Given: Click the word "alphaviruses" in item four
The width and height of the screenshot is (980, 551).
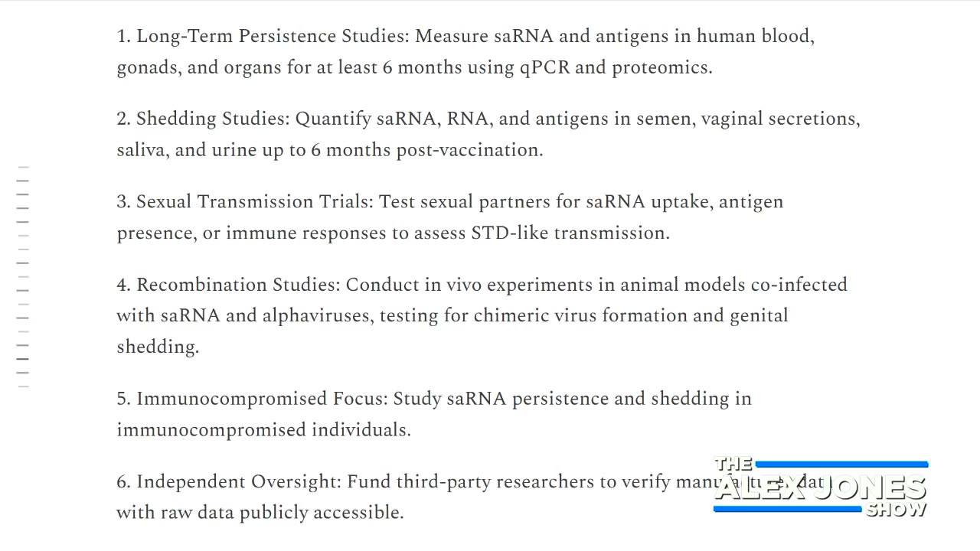Looking at the screenshot, I should coord(316,315).
